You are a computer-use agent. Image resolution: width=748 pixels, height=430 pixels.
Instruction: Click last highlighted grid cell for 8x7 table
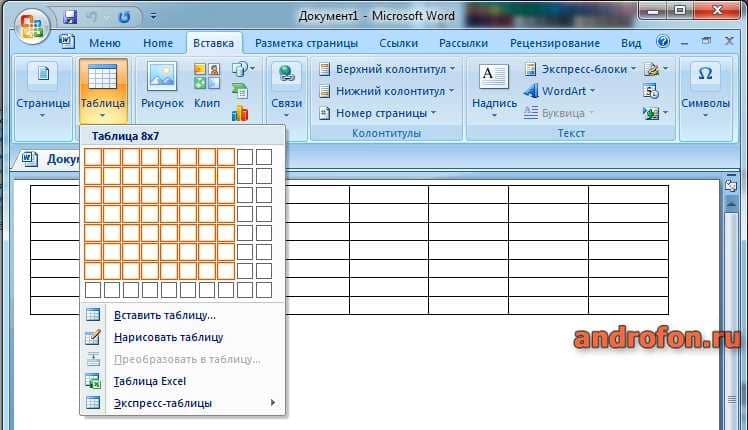(226, 271)
